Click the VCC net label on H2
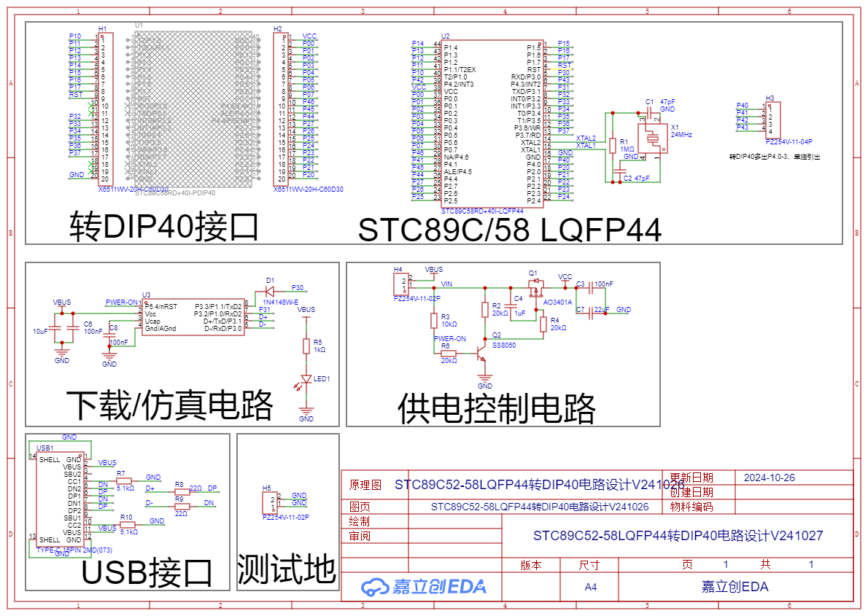Image resolution: width=868 pixels, height=616 pixels. point(309,36)
